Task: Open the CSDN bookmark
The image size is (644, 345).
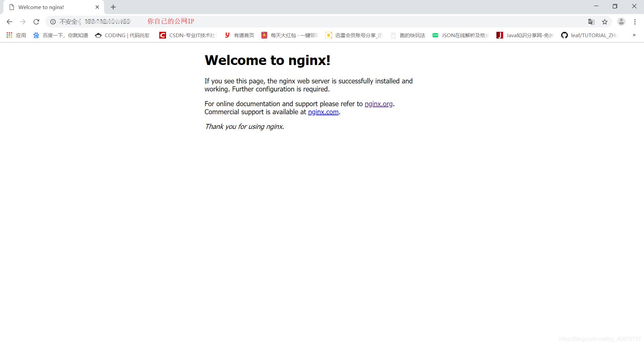Action: click(x=188, y=35)
